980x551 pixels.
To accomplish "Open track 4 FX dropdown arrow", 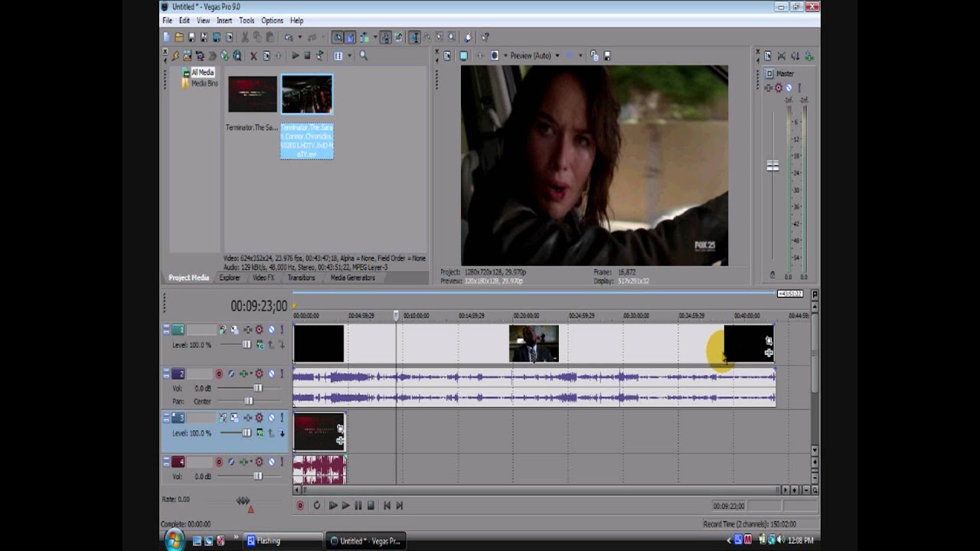I will pyautogui.click(x=251, y=462).
